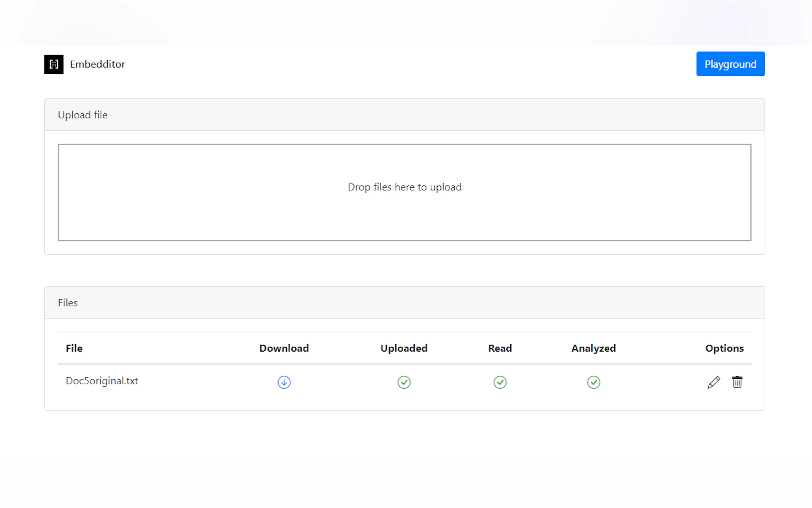Screen dimensions: 812x508
Task: Click the Embedditor brand name link
Action: 98,64
